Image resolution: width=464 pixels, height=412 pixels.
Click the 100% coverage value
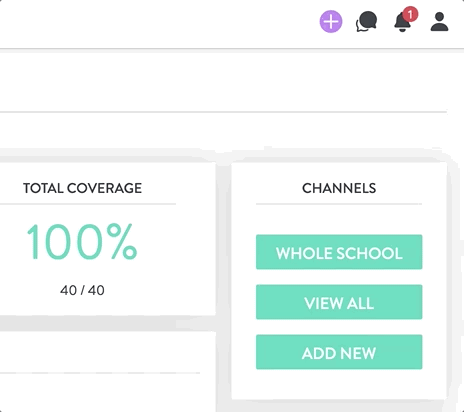pos(82,242)
